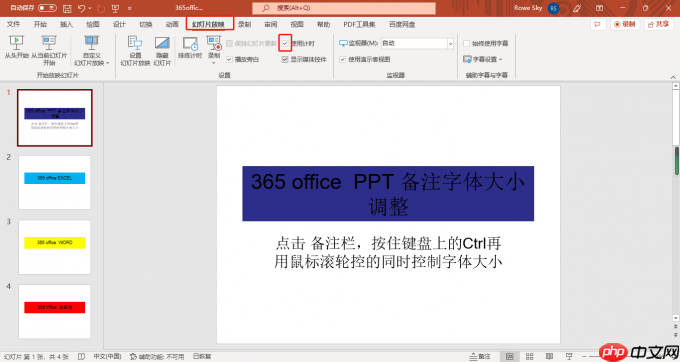
Task: Open the 百度网盘 tab
Action: click(402, 24)
